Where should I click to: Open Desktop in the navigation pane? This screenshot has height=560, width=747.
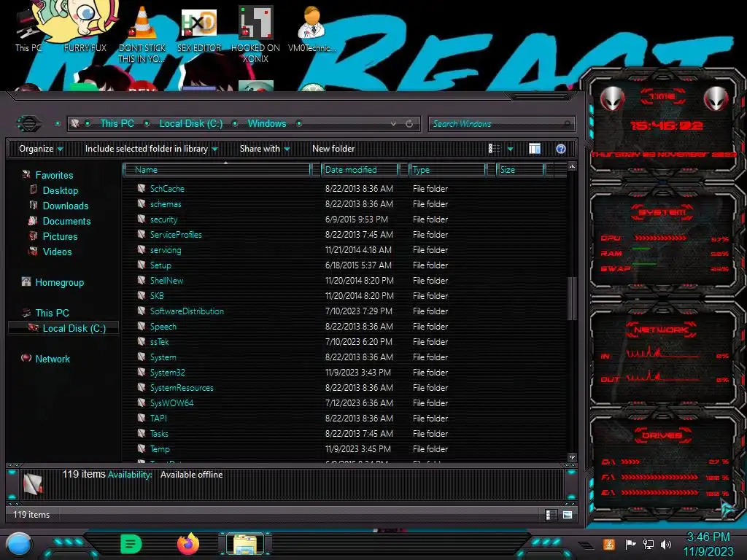tap(61, 190)
